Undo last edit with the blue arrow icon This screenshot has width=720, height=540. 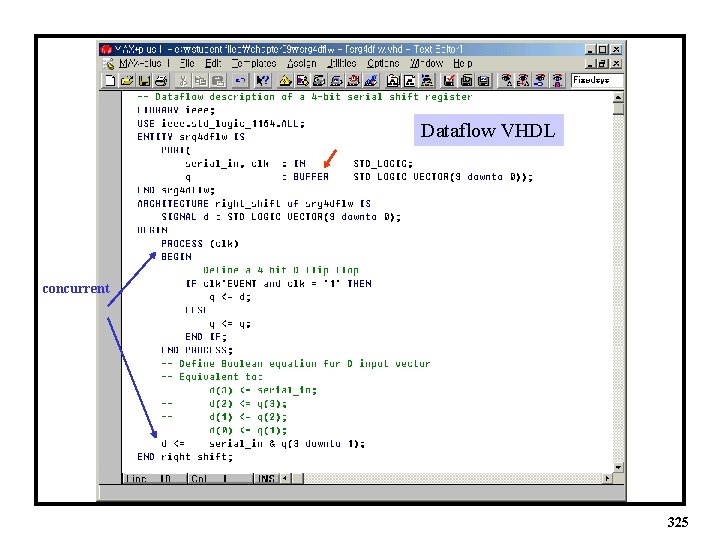click(240, 81)
